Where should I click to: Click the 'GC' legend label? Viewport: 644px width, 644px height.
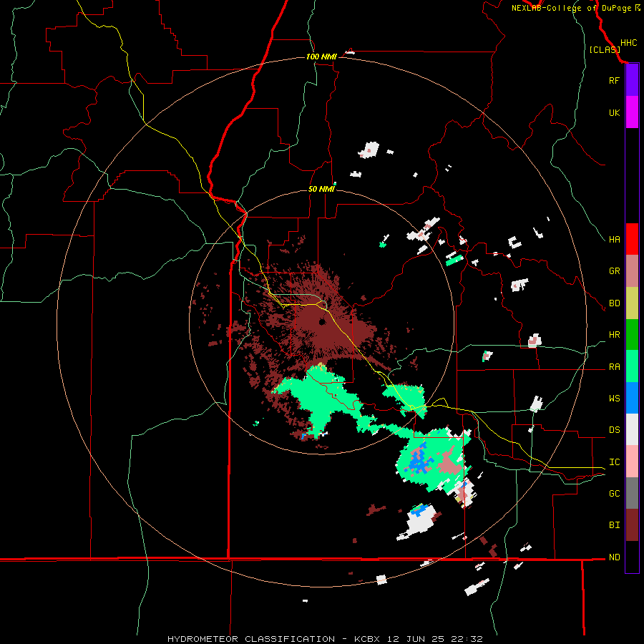coord(615,494)
